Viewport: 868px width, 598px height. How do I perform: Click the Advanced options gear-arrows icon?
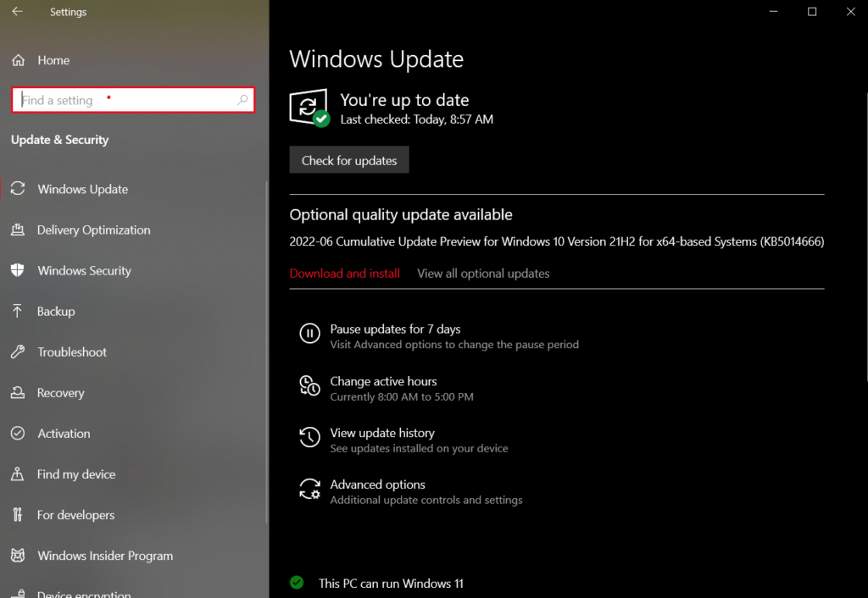[x=310, y=490]
